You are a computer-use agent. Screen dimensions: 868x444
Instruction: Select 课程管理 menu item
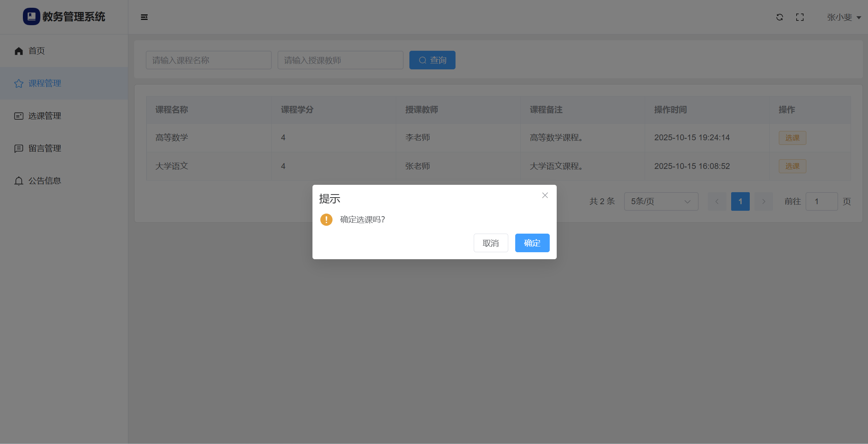coord(45,83)
